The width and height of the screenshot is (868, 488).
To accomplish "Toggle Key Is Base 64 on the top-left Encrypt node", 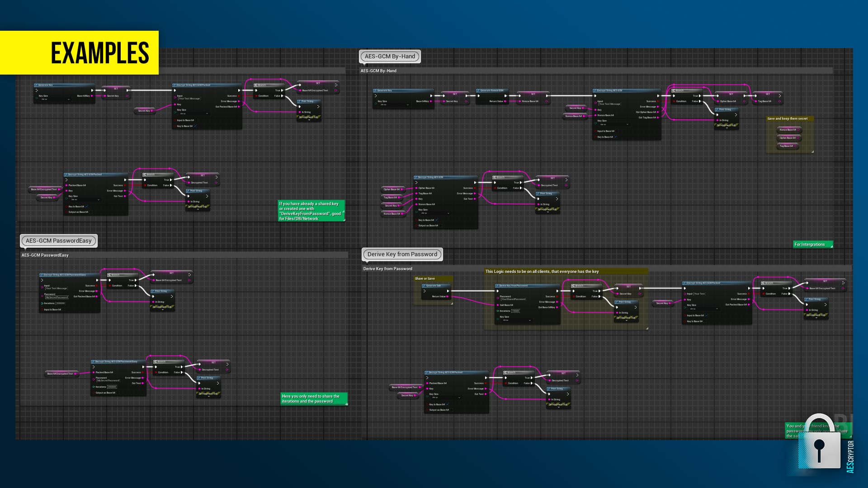I will point(195,126).
